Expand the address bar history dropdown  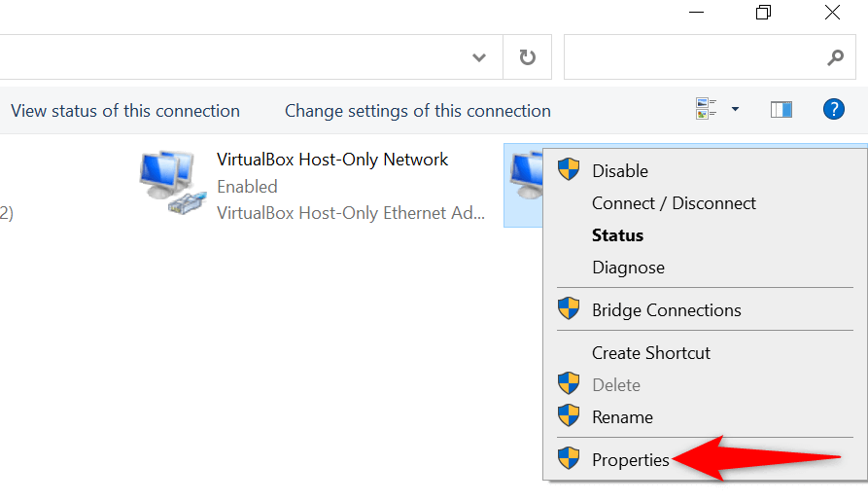[479, 57]
